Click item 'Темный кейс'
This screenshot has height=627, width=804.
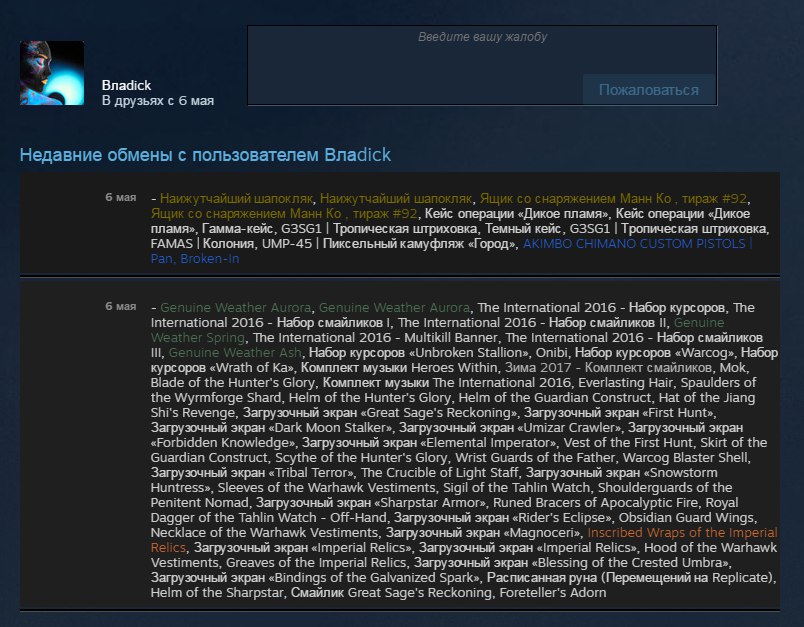[524, 229]
